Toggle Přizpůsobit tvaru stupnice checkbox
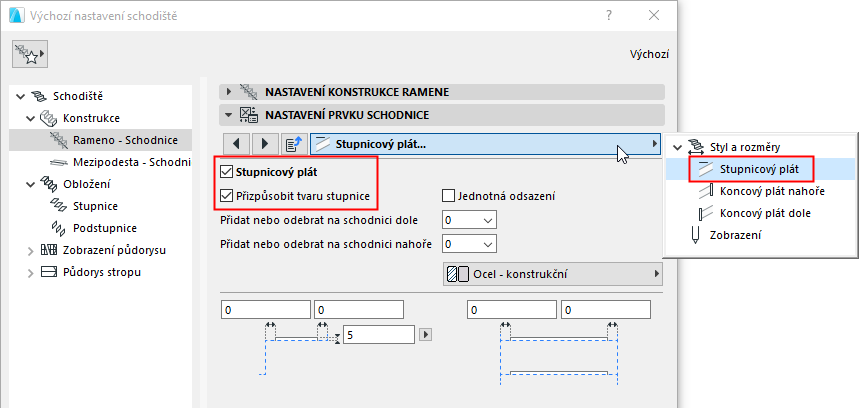 (x=225, y=195)
